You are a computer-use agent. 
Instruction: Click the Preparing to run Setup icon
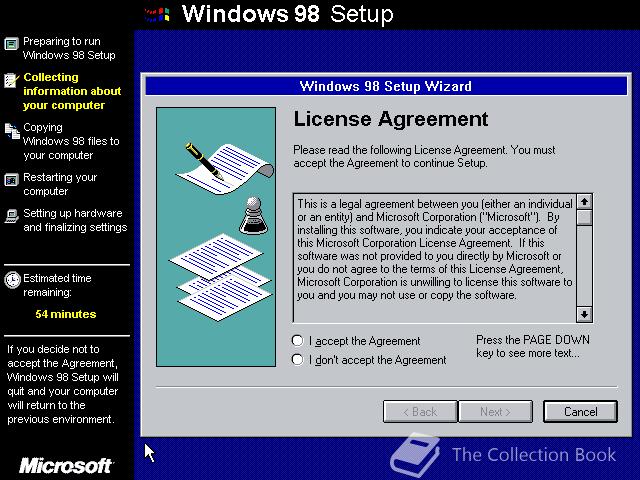point(11,44)
